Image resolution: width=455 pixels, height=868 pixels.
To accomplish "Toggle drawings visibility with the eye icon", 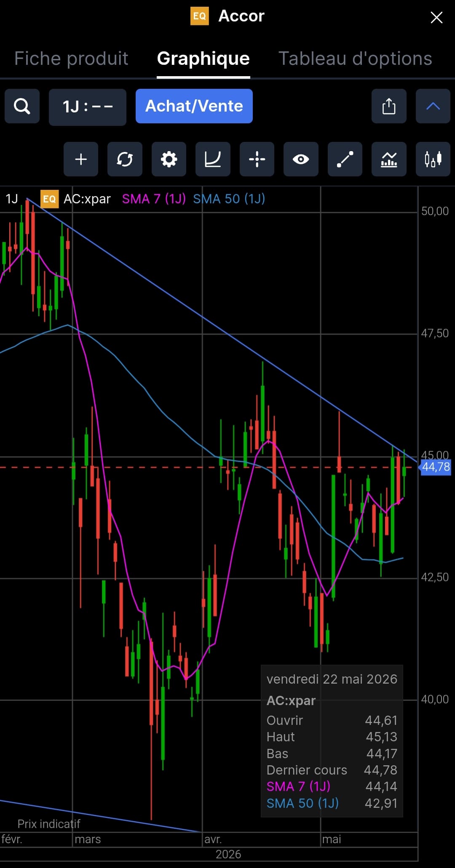I will 301,159.
